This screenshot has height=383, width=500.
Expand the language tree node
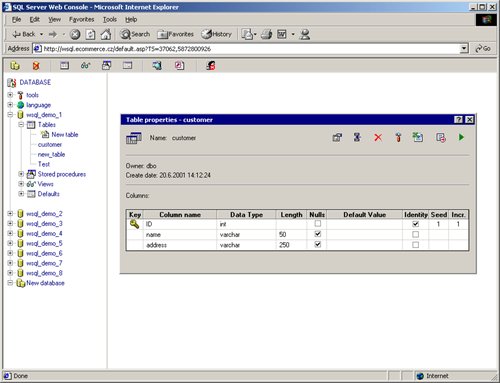coord(10,105)
